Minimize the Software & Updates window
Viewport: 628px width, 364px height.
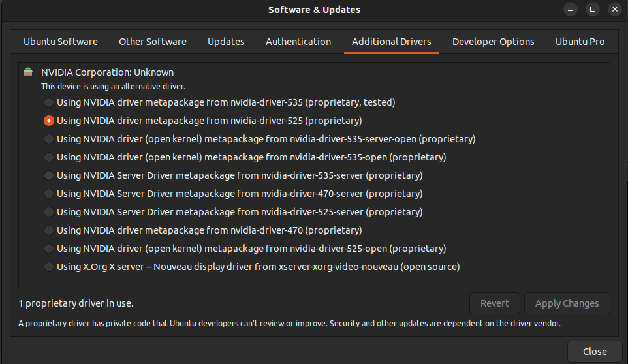coord(571,10)
